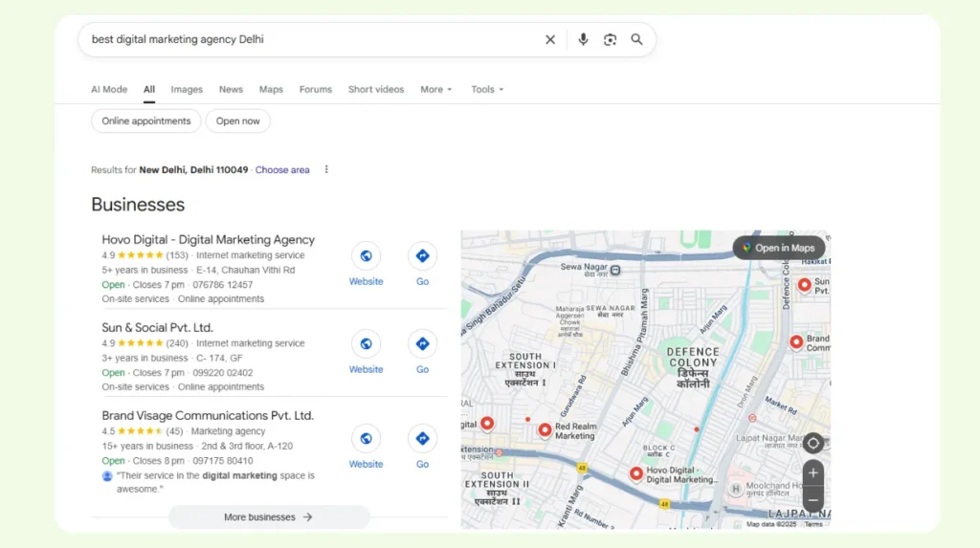Select the All results tab
The height and width of the screenshot is (548, 980).
(x=148, y=89)
